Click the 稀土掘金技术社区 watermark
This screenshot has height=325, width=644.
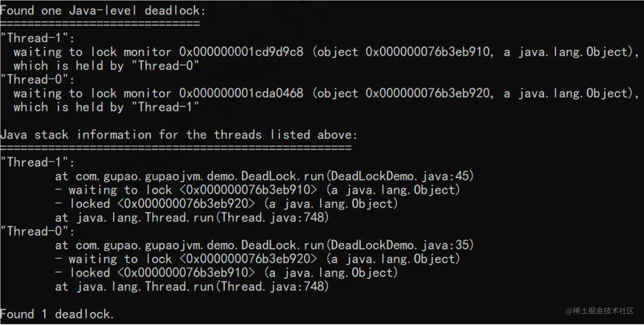click(600, 311)
